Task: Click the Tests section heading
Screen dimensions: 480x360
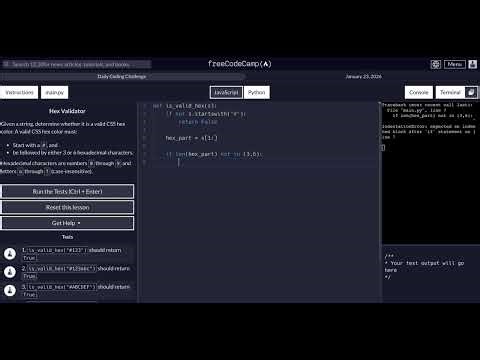Action: click(x=67, y=237)
